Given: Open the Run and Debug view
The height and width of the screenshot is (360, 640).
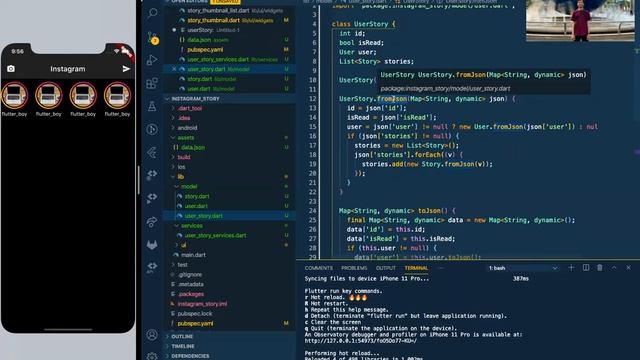Looking at the screenshot, I should coord(152,60).
